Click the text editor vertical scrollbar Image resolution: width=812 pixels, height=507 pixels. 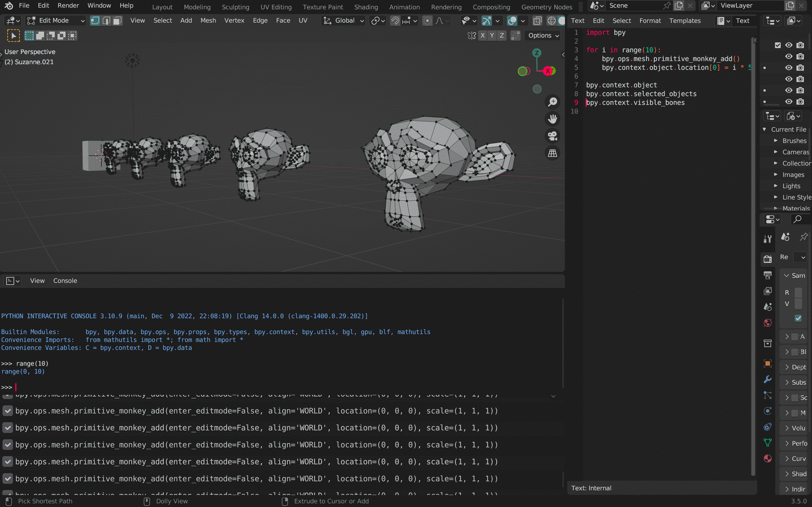click(x=753, y=257)
